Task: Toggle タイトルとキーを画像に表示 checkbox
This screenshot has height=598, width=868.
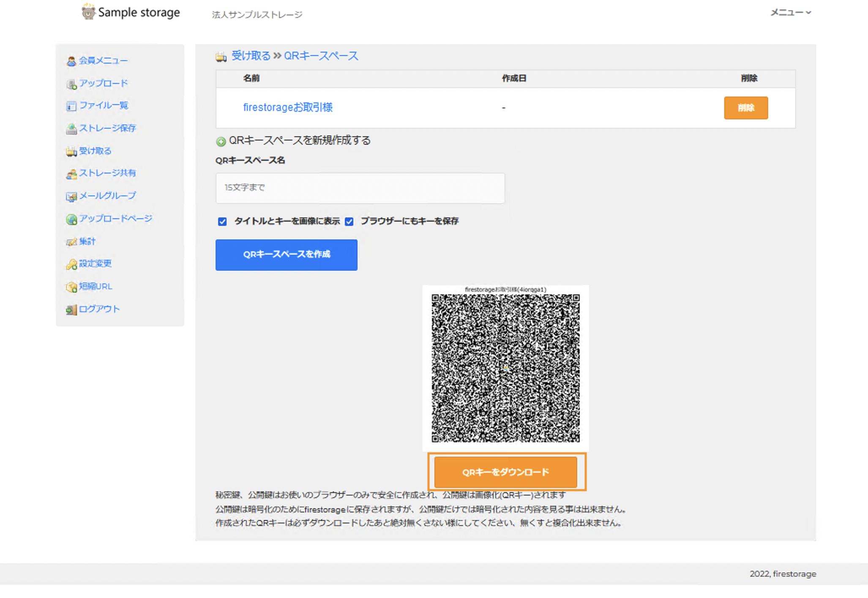Action: click(x=222, y=222)
